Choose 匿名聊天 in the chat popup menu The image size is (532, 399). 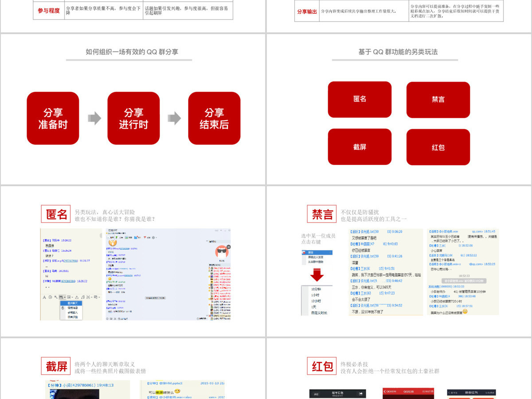tap(71, 303)
